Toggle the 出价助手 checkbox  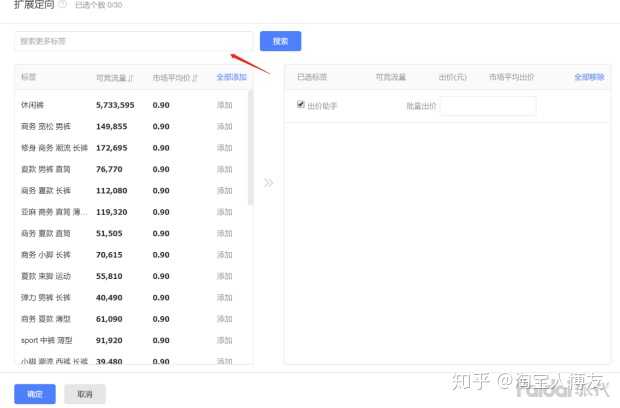click(301, 104)
